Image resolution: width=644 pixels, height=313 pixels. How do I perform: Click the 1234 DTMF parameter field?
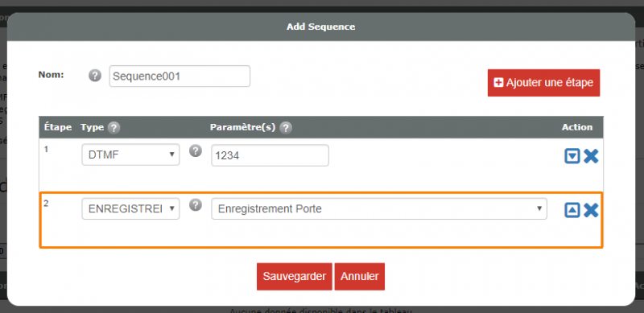pyautogui.click(x=270, y=155)
